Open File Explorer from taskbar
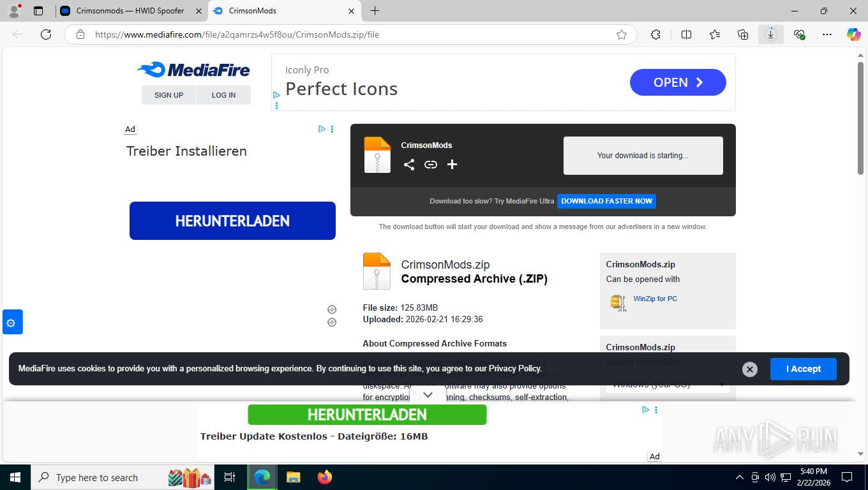Image resolution: width=868 pixels, height=490 pixels. tap(294, 477)
